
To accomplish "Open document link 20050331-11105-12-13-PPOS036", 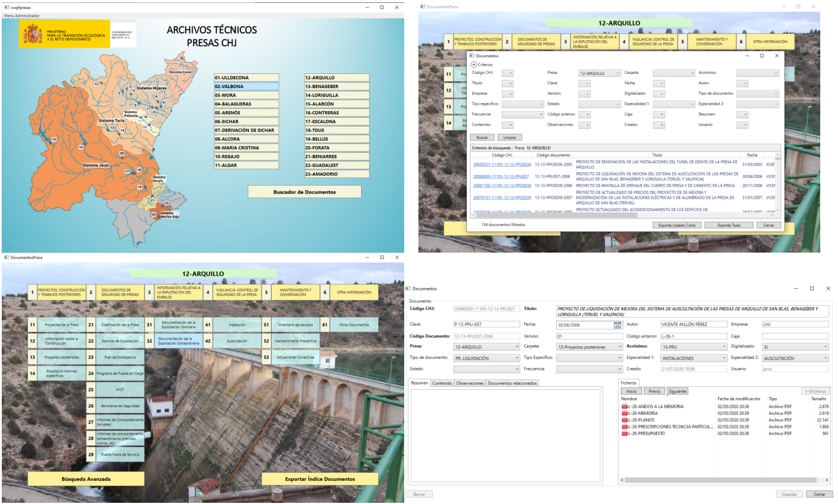I will tap(502, 164).
